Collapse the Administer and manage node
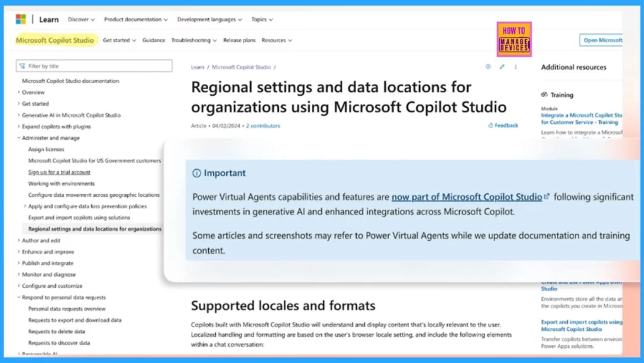This screenshot has height=363, width=644. tap(18, 138)
